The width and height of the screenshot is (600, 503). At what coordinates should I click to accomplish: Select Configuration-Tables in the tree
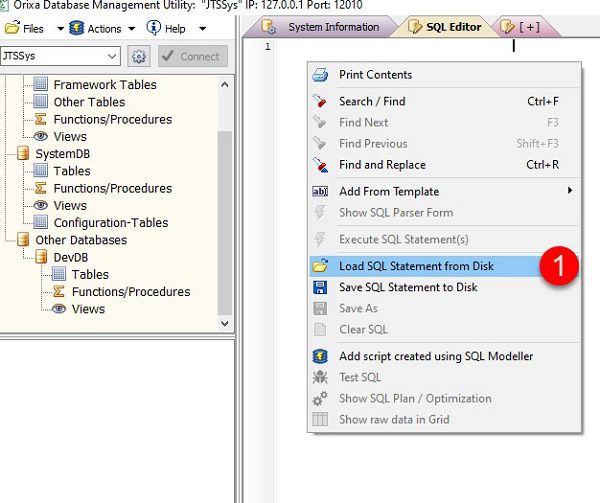pyautogui.click(x=111, y=223)
